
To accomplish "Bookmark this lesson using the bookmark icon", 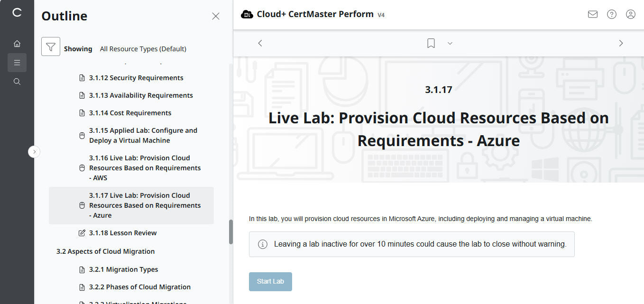I will tap(431, 43).
